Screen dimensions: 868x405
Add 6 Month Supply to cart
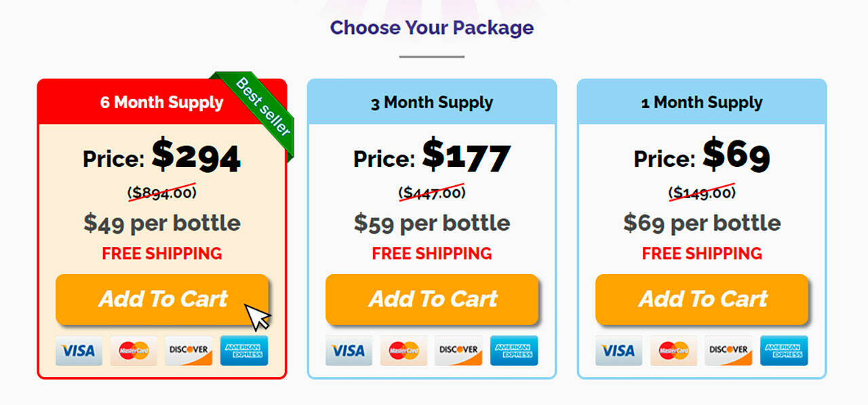point(162,299)
